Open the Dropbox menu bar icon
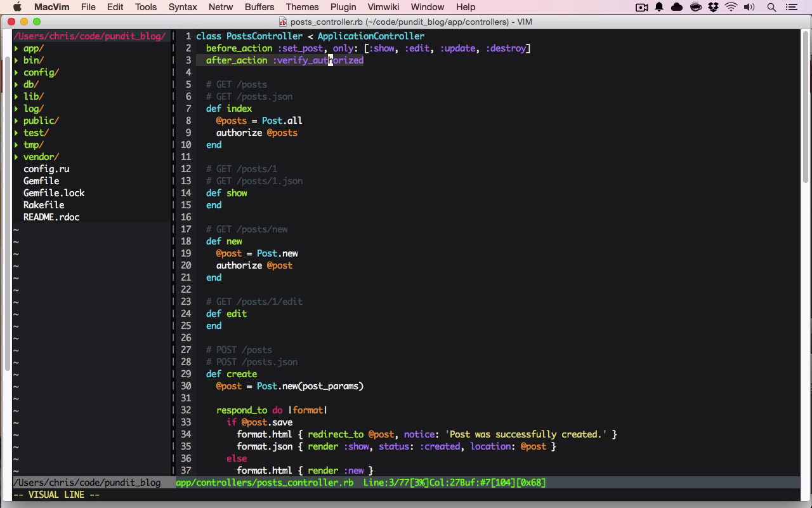Screen dimensions: 812x508 coord(714,7)
